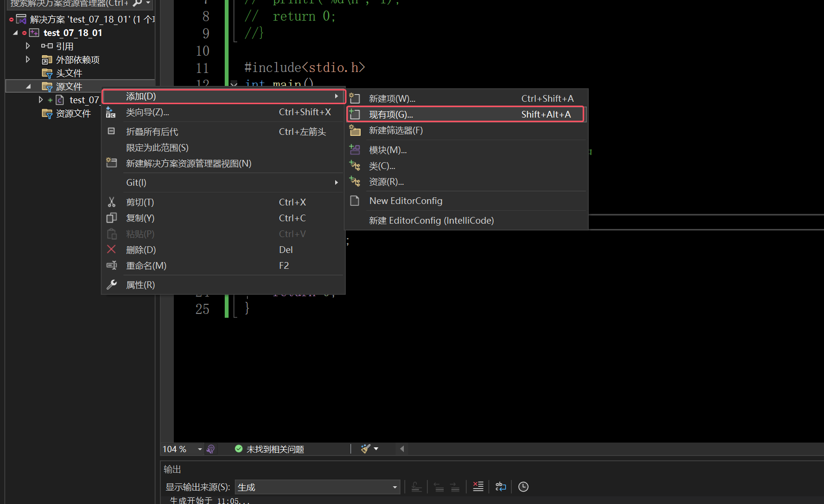Choose 删除(D) from context menu
Screen dimensions: 824x504
click(x=224, y=250)
